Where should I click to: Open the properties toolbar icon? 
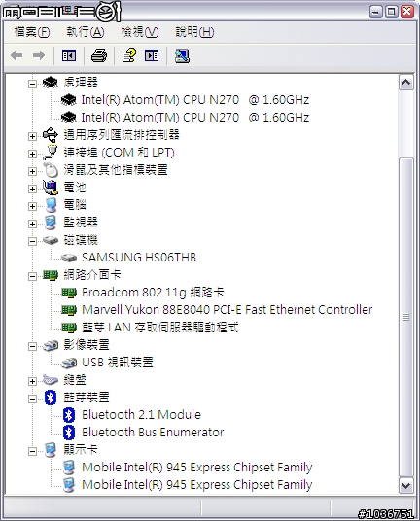pyautogui.click(x=129, y=55)
